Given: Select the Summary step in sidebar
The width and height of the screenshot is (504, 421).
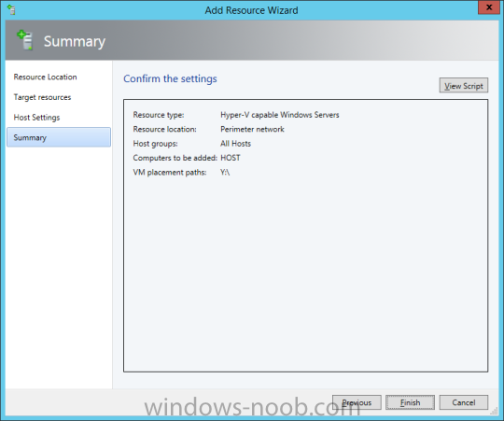Looking at the screenshot, I should (59, 137).
